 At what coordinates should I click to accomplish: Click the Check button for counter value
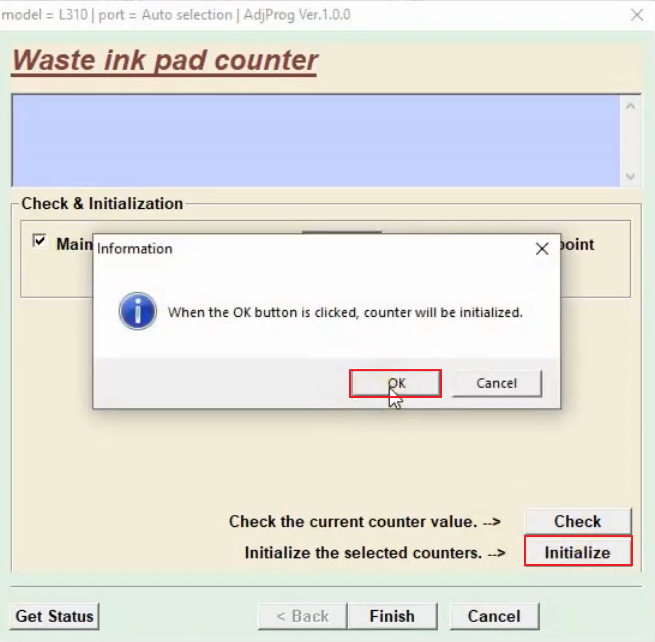coord(577,521)
